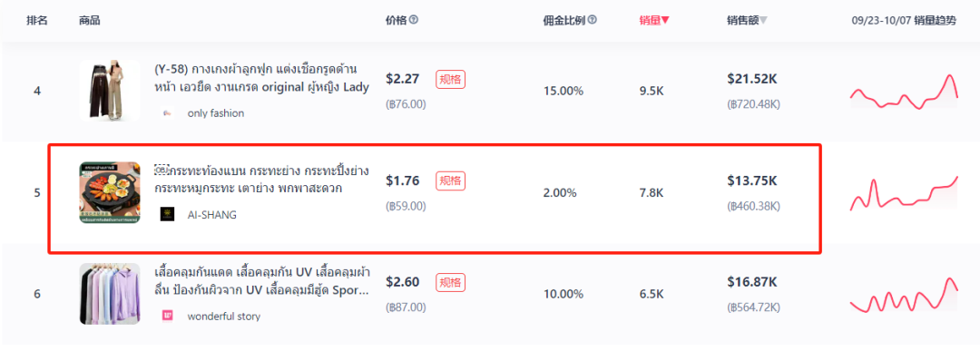Click the UV hoodie product thumbnail
980x351 pixels.
click(110, 294)
